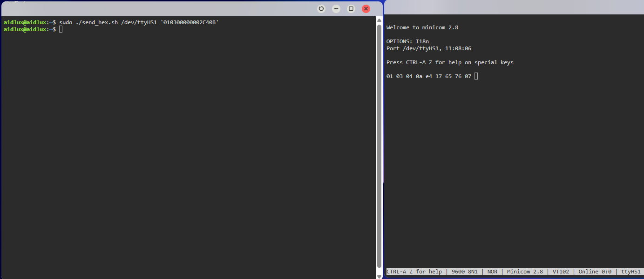Click the 'ttyHS1' label in status bar
644x279 pixels.
(x=630, y=272)
